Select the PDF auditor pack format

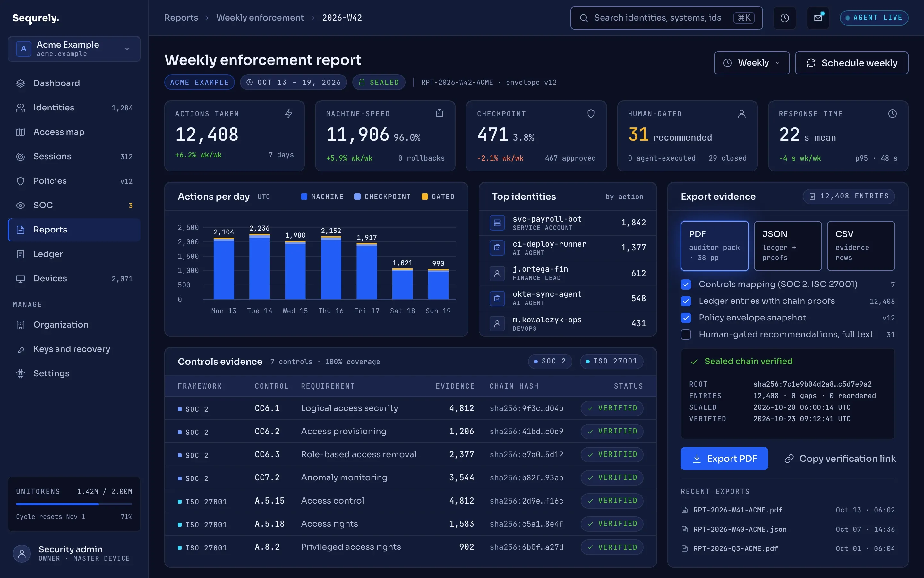click(x=714, y=246)
